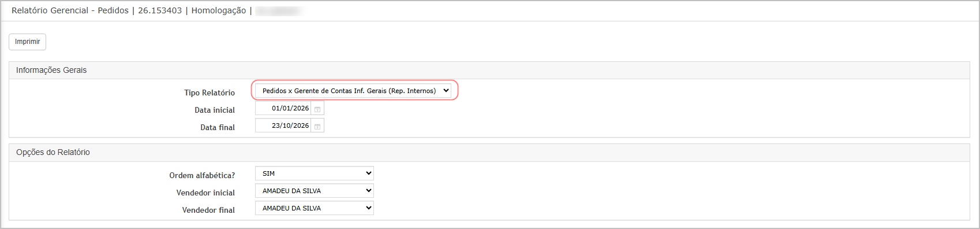Click the Vendedor inicial label
Screen dimensions: 980x229
[x=205, y=193]
